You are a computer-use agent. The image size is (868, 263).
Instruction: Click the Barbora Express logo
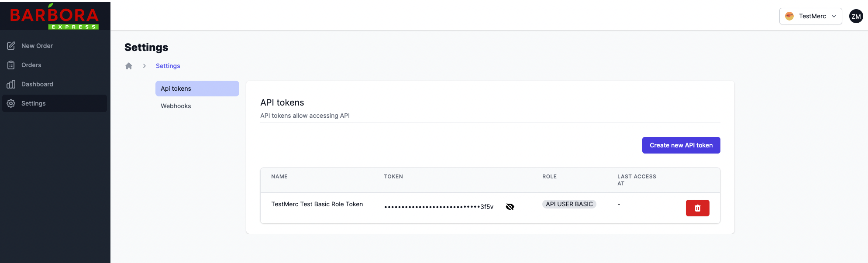55,17
